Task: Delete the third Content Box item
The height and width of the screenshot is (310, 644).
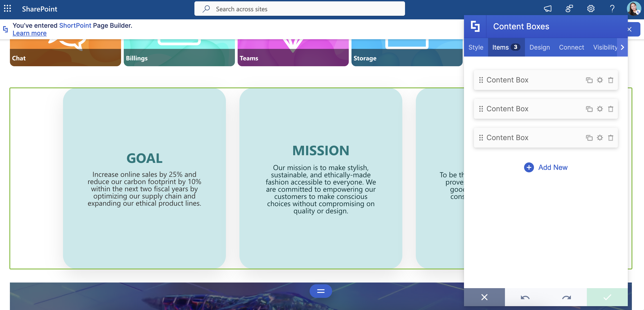Action: coord(610,138)
